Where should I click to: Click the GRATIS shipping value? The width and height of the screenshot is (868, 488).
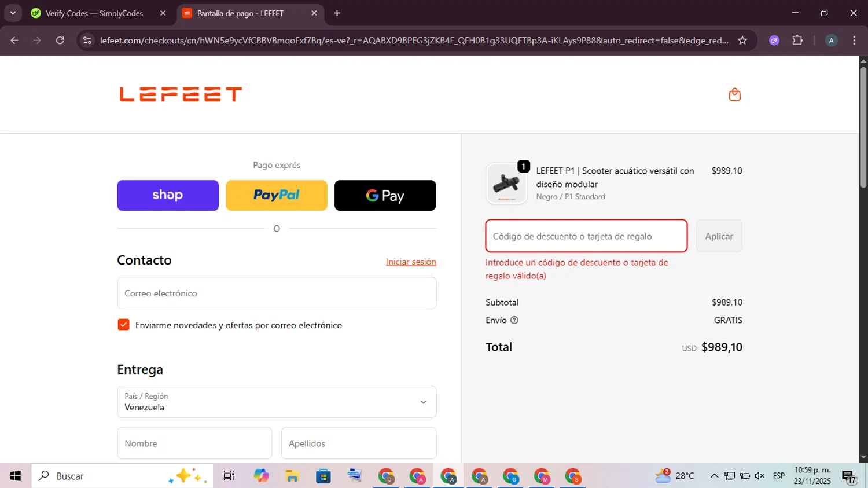coord(728,320)
